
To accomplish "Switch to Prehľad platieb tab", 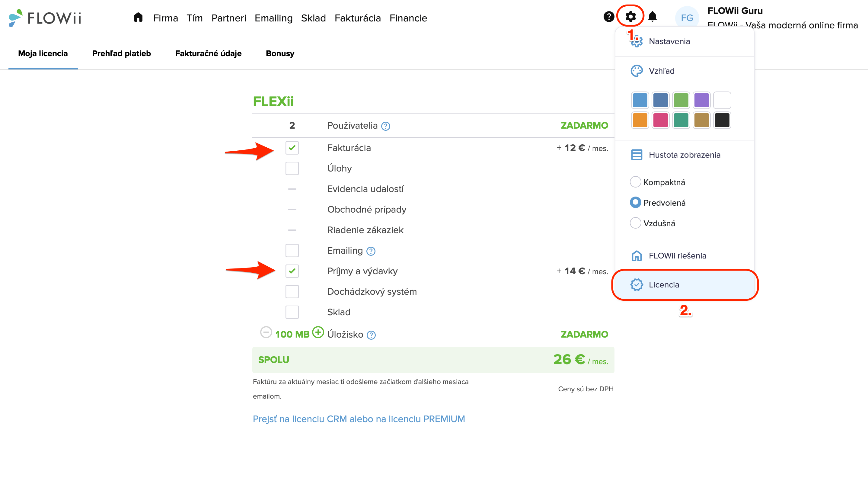I will point(121,54).
